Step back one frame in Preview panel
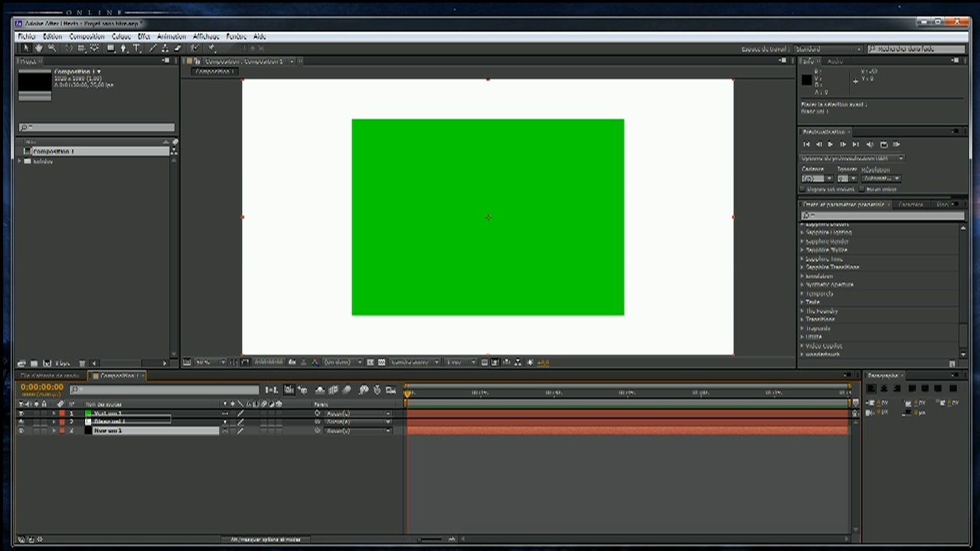980x551 pixels. [x=819, y=144]
